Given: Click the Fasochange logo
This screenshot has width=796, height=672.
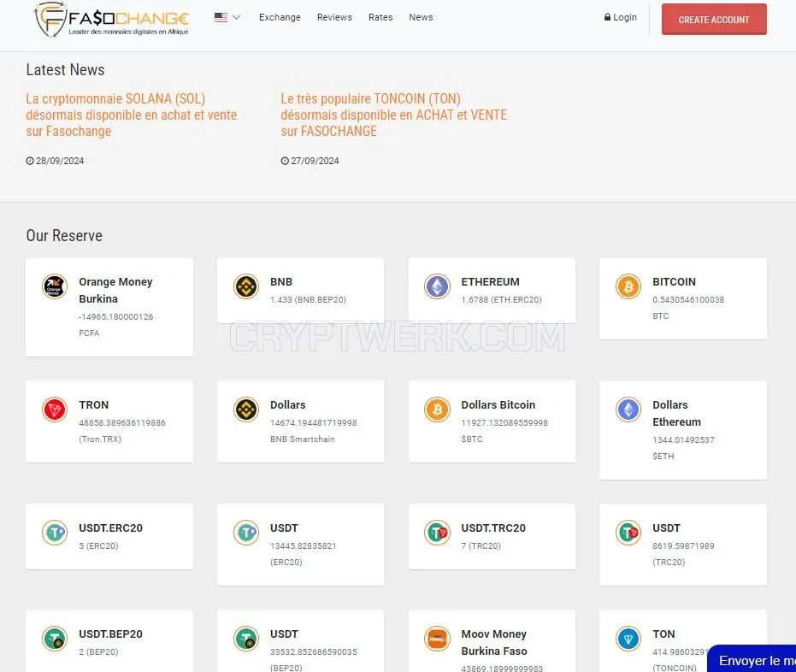Looking at the screenshot, I should pyautogui.click(x=112, y=20).
